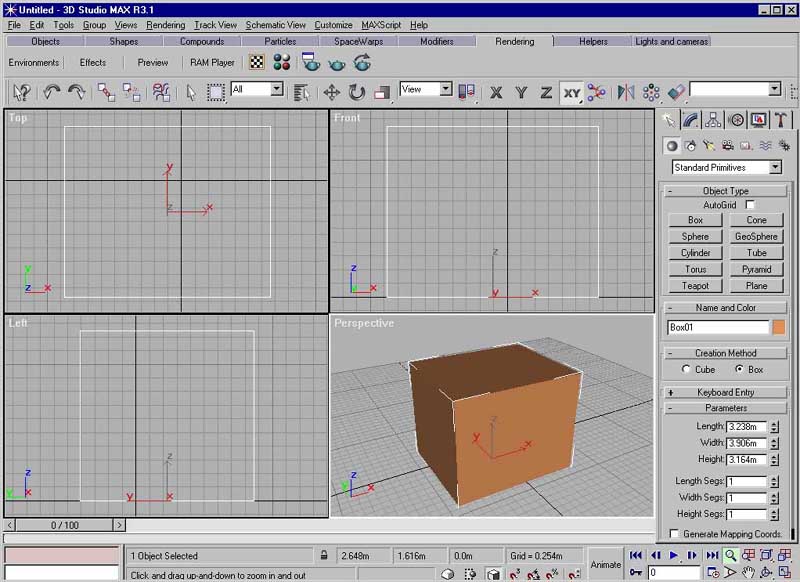Viewport: 800px width, 582px height.
Task: Switch to the Modifiers tab
Action: tap(437, 41)
